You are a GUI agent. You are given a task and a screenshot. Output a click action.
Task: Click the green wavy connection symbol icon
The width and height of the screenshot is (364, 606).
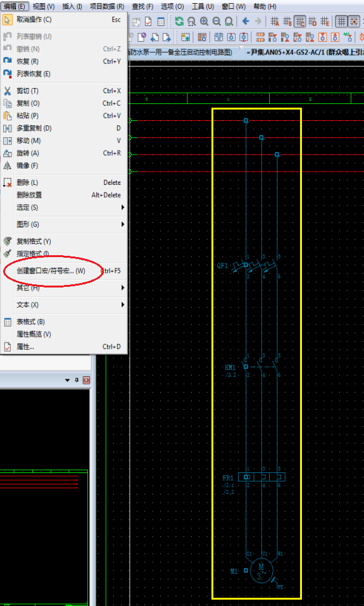tap(348, 37)
